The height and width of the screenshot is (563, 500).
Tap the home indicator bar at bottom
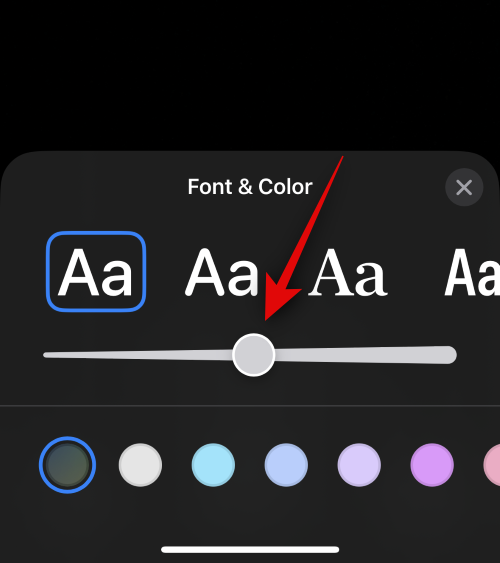pyautogui.click(x=250, y=549)
